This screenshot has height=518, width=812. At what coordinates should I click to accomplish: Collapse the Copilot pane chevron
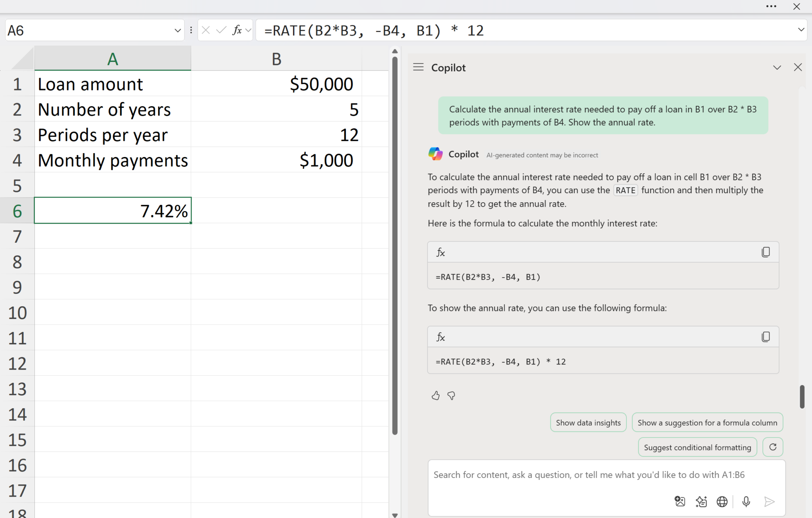(777, 67)
